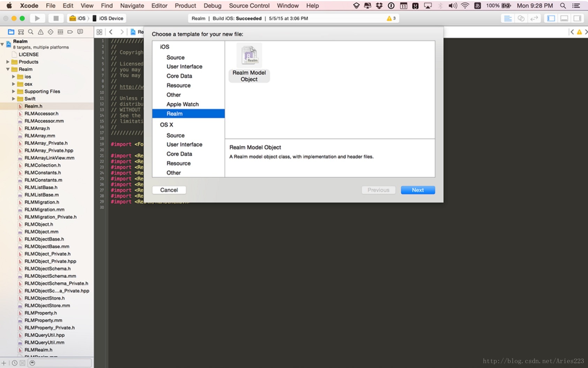Open the Test navigator diamond icon
Screen dimensions: 588x368
point(51,32)
